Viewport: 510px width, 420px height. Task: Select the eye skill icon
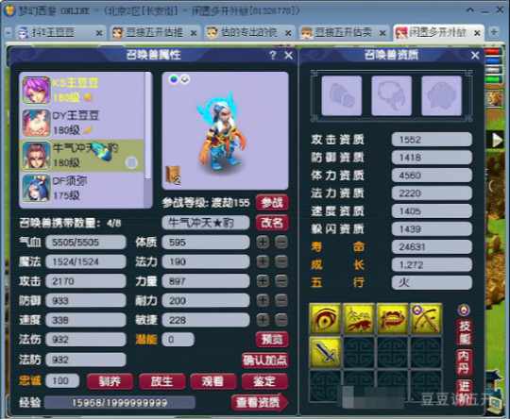[325, 319]
